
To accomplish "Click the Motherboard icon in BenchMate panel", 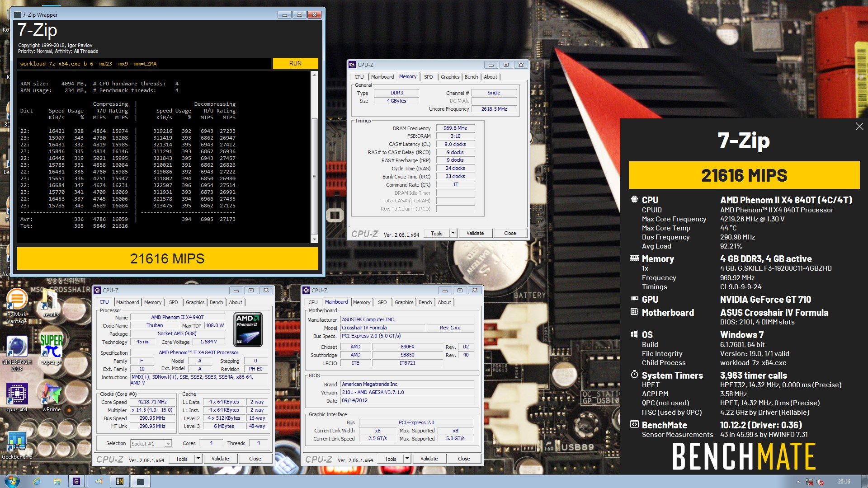I will 634,312.
